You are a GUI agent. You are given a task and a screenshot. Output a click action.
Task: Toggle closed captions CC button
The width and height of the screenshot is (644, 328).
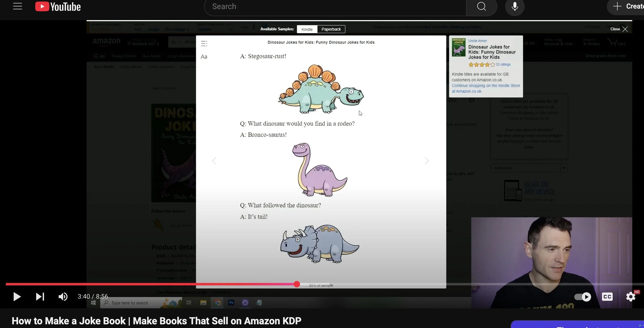[x=607, y=297]
